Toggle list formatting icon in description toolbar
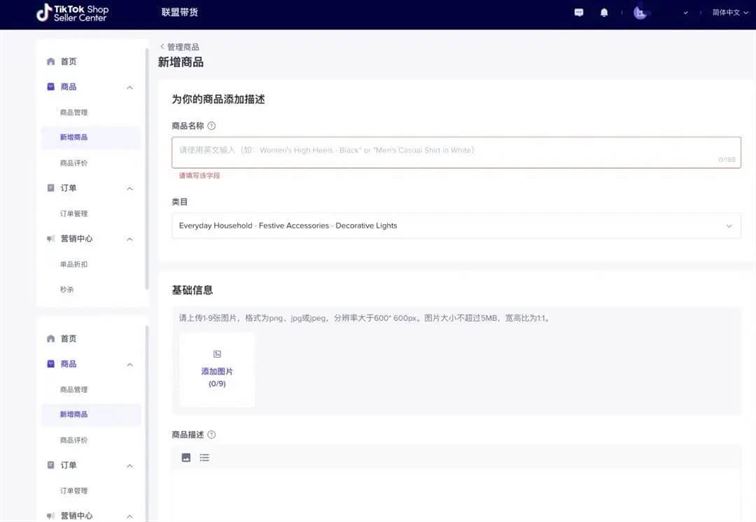Image resolution: width=756 pixels, height=522 pixels. (204, 457)
